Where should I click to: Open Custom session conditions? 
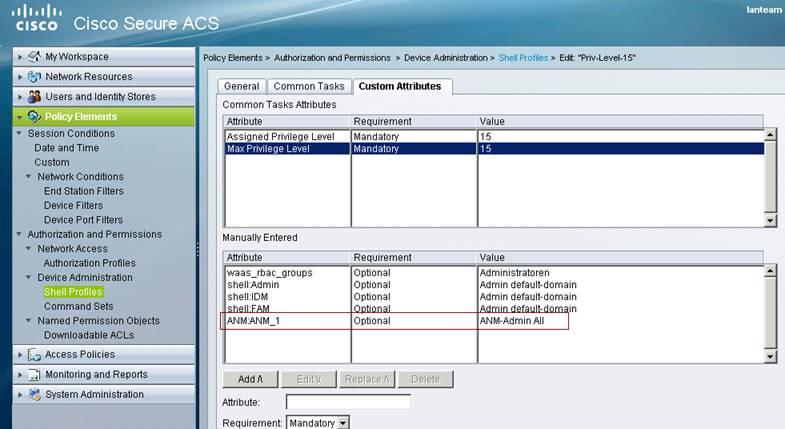point(52,162)
